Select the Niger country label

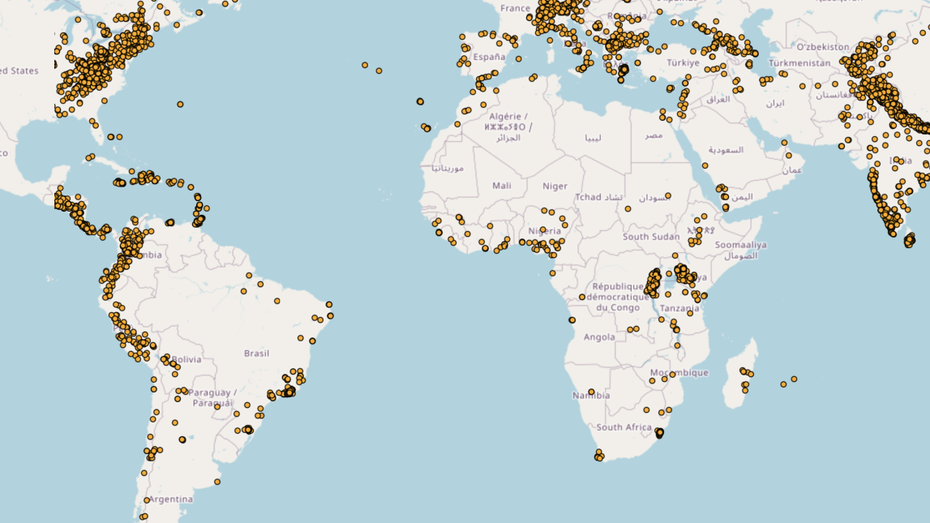click(555, 186)
